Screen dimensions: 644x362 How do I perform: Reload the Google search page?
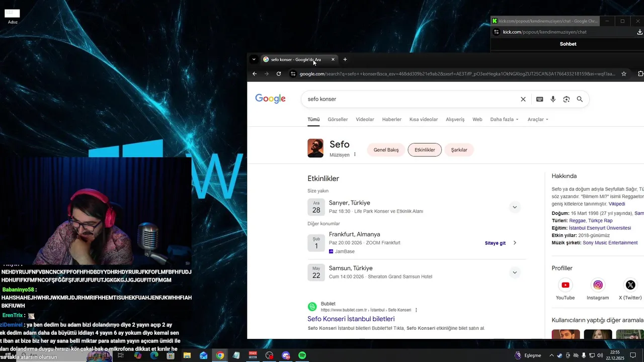coord(279,74)
